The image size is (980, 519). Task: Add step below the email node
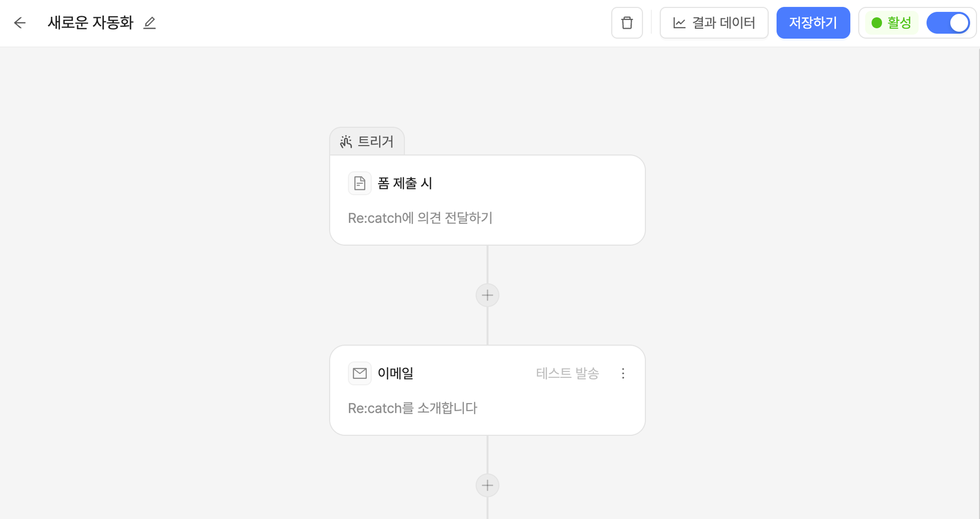tap(488, 485)
